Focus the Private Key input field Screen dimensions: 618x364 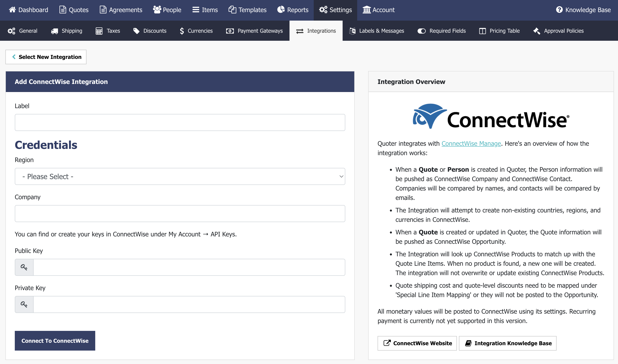point(189,304)
